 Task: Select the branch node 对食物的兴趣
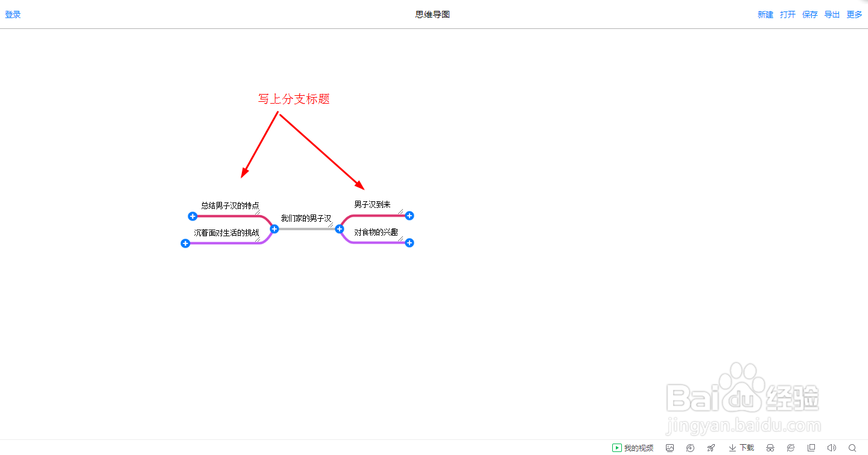click(376, 232)
